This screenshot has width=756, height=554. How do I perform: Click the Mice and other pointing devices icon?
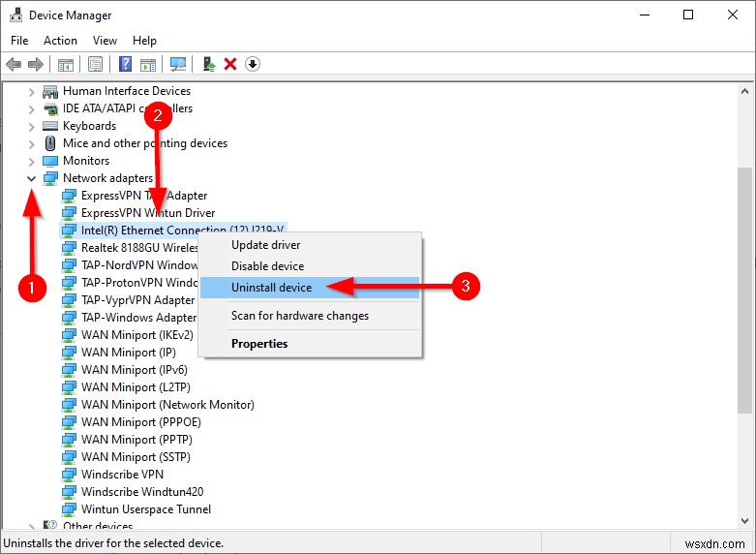(x=50, y=143)
